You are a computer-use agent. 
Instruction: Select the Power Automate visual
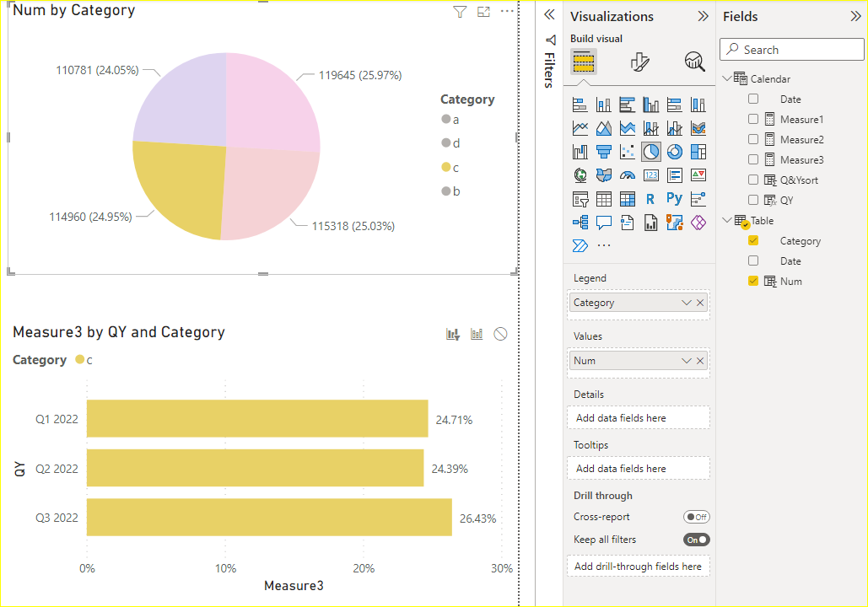tap(580, 245)
